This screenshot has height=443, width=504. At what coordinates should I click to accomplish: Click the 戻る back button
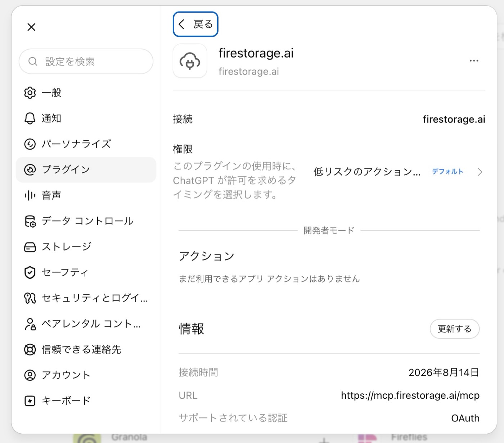(x=195, y=24)
